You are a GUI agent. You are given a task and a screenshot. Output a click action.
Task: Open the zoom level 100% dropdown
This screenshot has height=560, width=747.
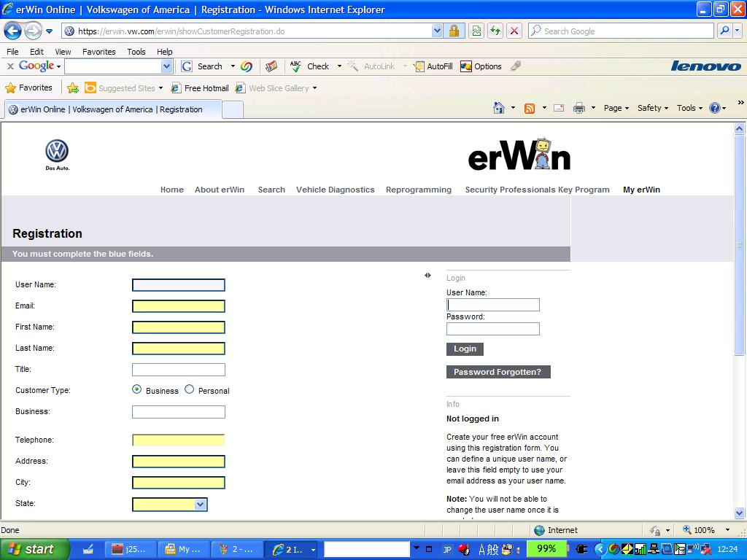coord(727,530)
